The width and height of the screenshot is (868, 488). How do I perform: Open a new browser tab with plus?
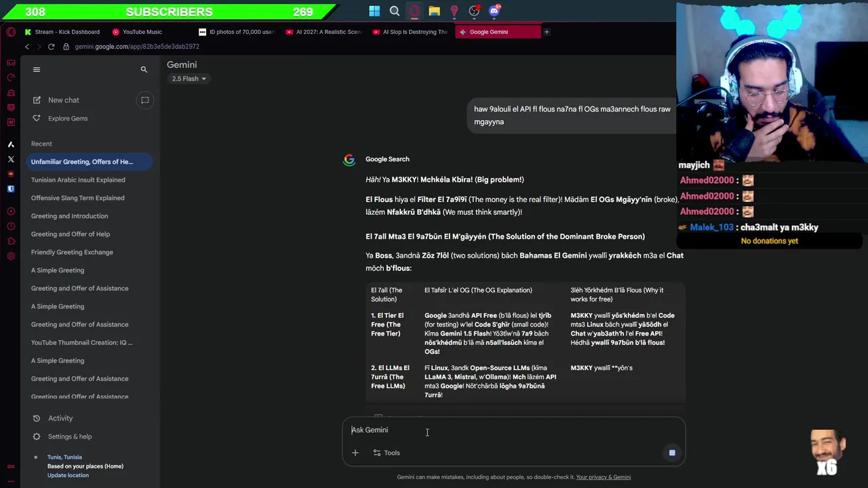coord(547,32)
